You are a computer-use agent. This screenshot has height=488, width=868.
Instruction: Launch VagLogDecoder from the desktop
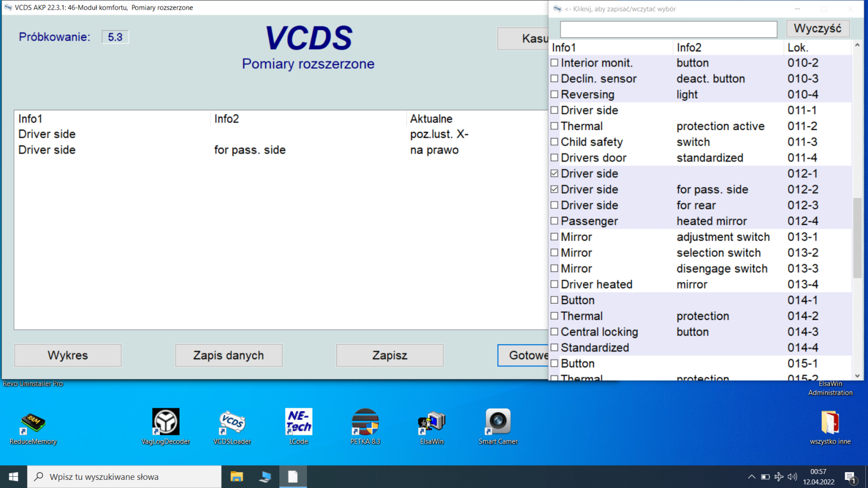click(165, 427)
